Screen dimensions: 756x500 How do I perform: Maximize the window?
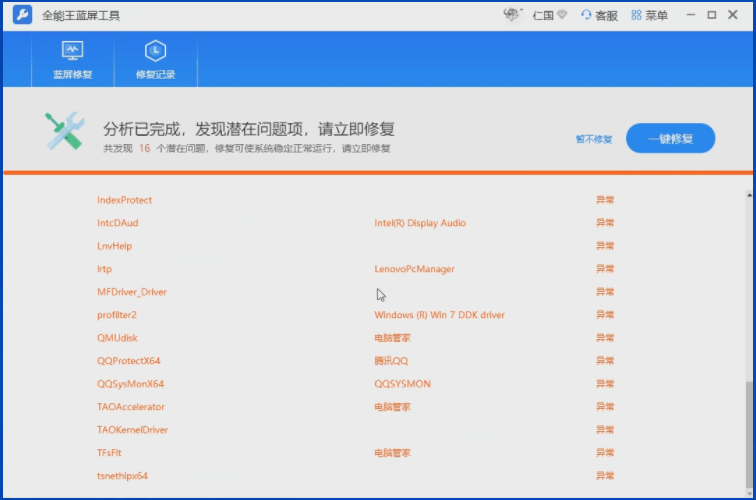click(x=712, y=15)
